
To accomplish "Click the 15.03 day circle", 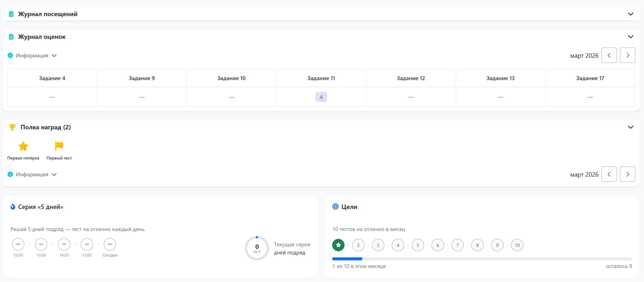I will (87, 244).
